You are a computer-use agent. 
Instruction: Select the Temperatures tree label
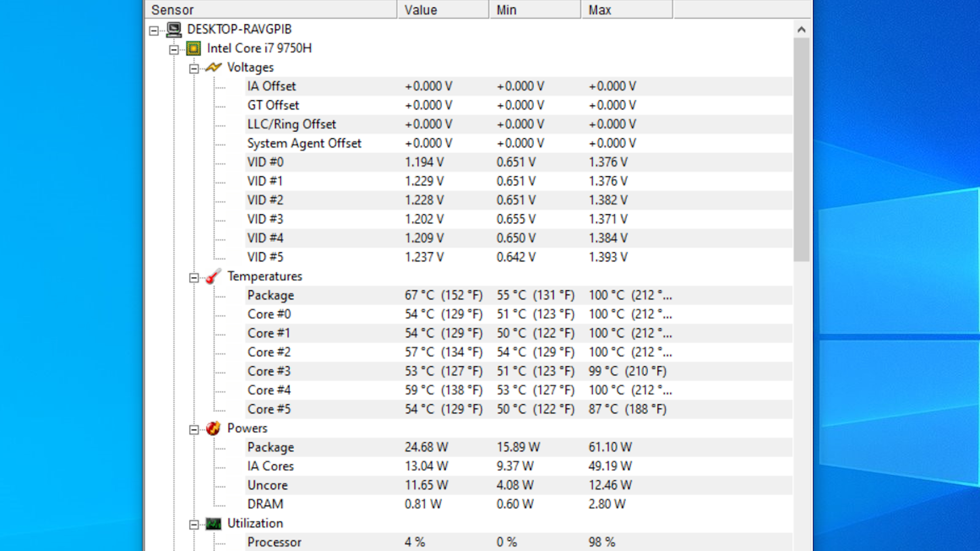(x=265, y=276)
